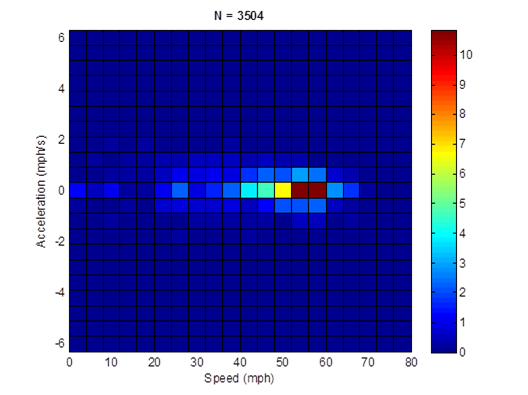Click x-axis tick label "20"

154,363
